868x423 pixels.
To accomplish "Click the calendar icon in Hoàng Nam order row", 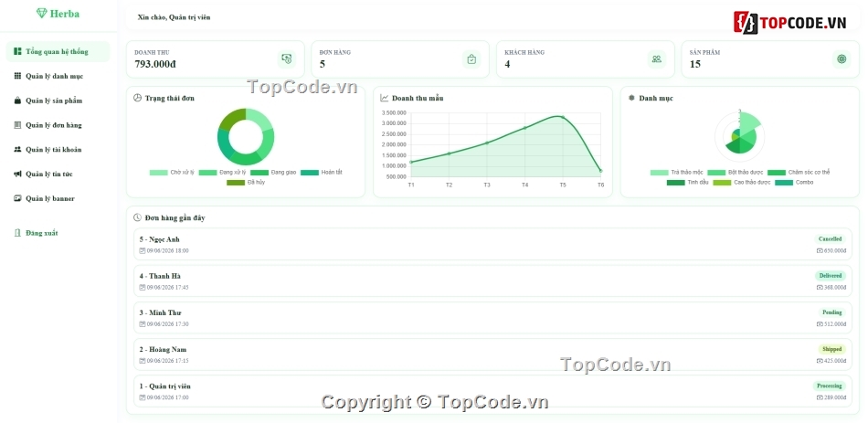I will coord(143,361).
